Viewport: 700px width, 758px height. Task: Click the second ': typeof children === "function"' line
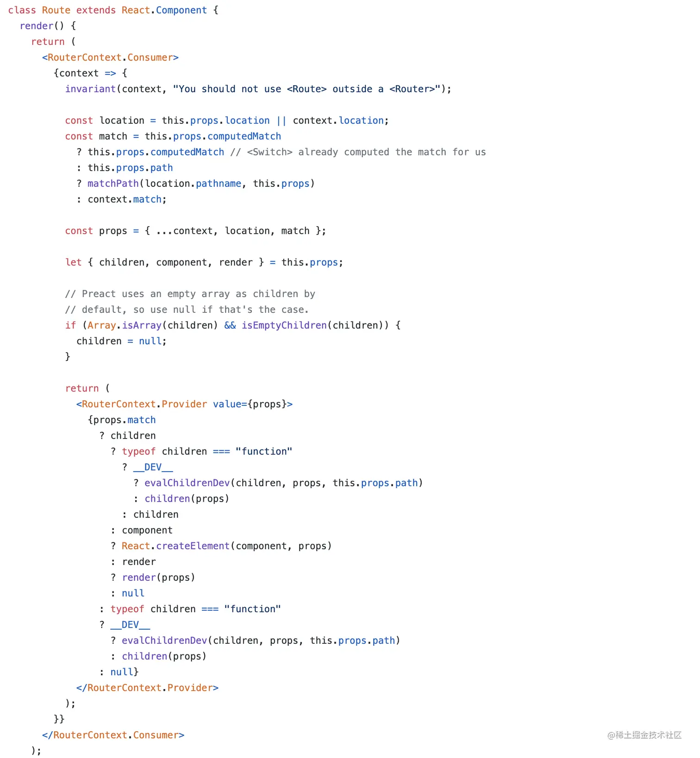click(190, 609)
